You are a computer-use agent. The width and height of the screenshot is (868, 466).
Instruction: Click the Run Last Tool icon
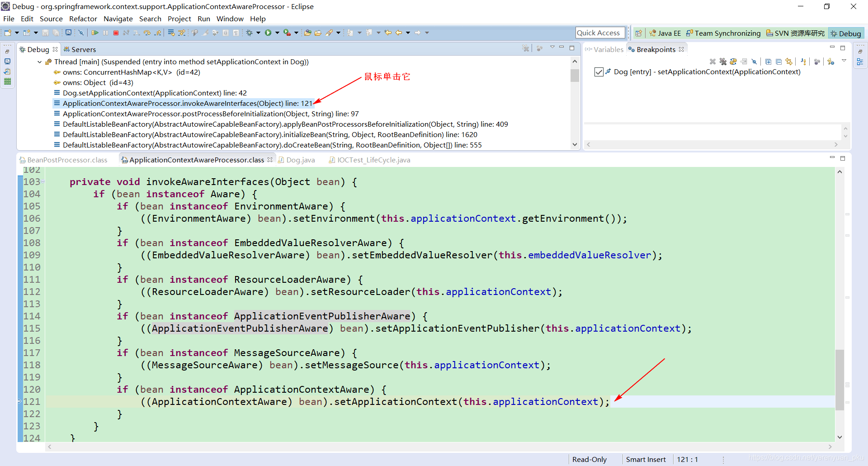click(x=287, y=33)
